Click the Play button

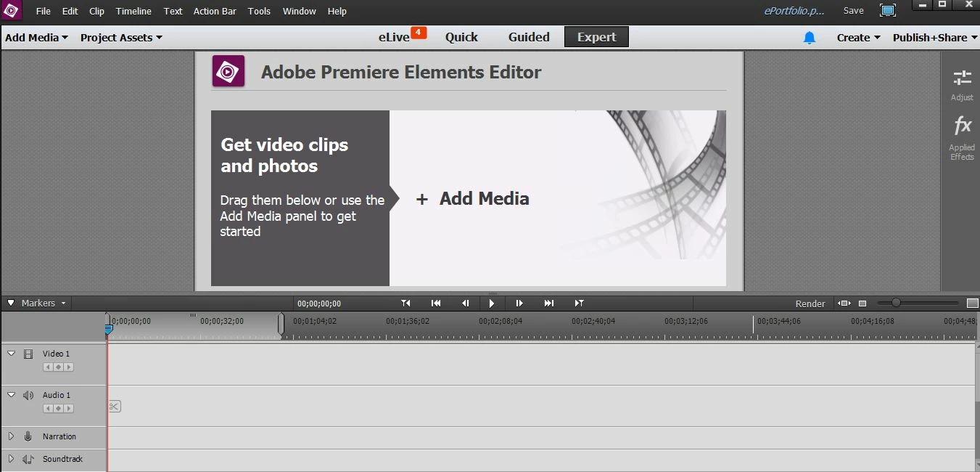492,303
